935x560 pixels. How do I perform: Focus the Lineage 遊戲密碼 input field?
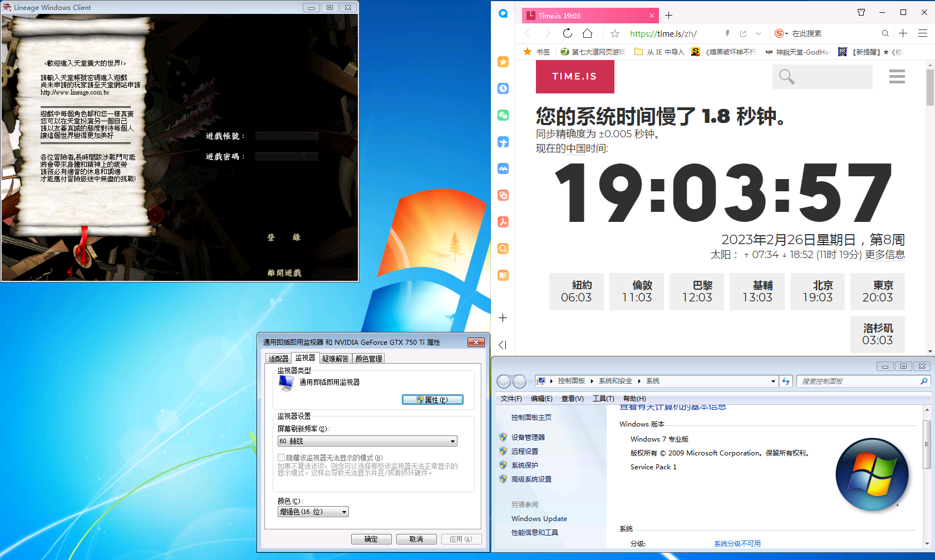pos(286,156)
